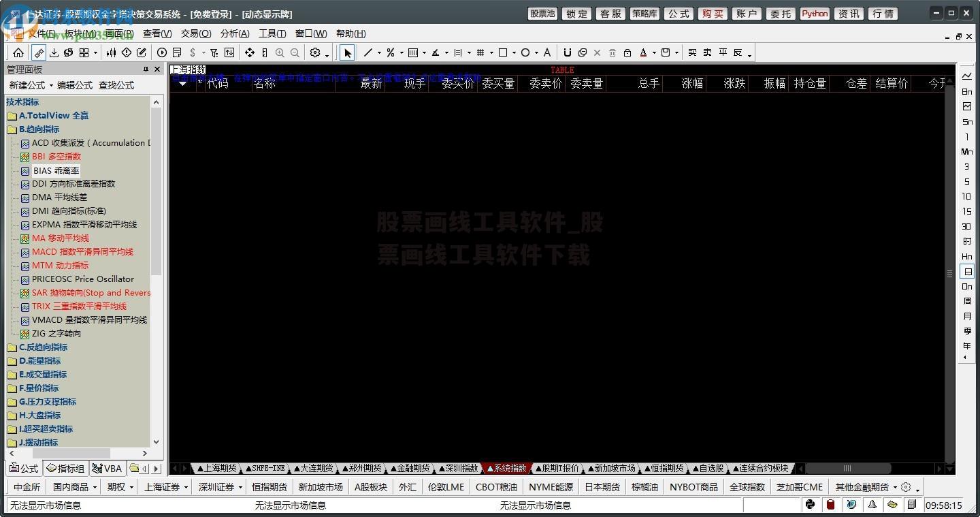Click the line chart icon on right sidebar
Screen dimensions: 980x517
coord(967,76)
